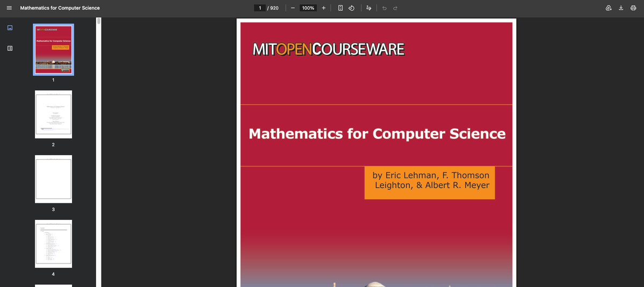The width and height of the screenshot is (644, 287).
Task: Click the page number input field
Action: coord(260,8)
